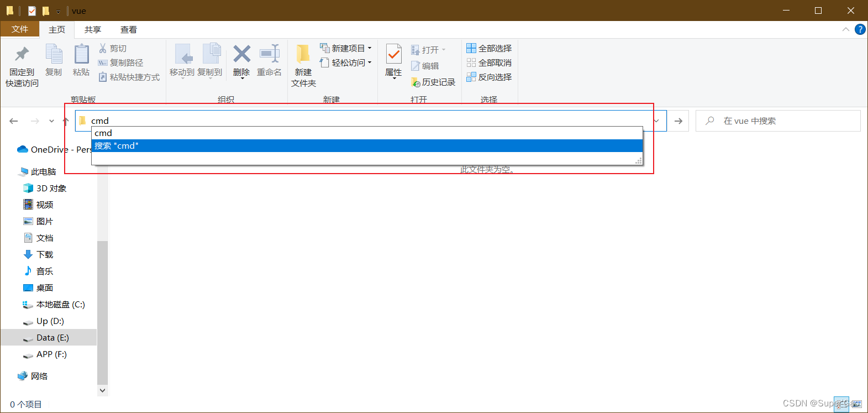Open Up (D:) drive

click(x=44, y=321)
